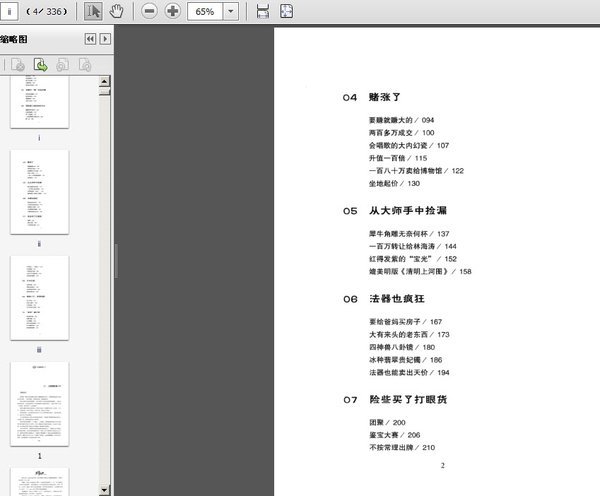Screen dimensions: 600x496
Task: Click the entry 一百万转让给林海涛 / 144
Action: coord(412,246)
